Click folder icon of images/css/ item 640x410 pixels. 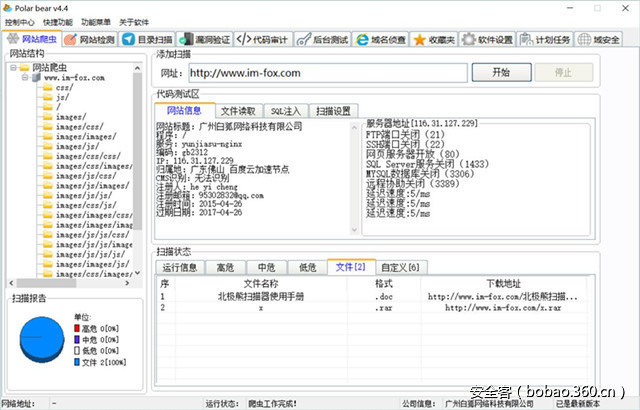(48, 126)
